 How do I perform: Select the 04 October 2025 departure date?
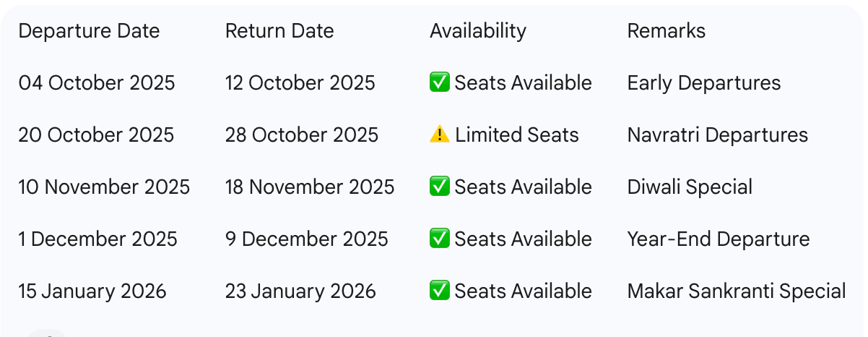coord(97,83)
